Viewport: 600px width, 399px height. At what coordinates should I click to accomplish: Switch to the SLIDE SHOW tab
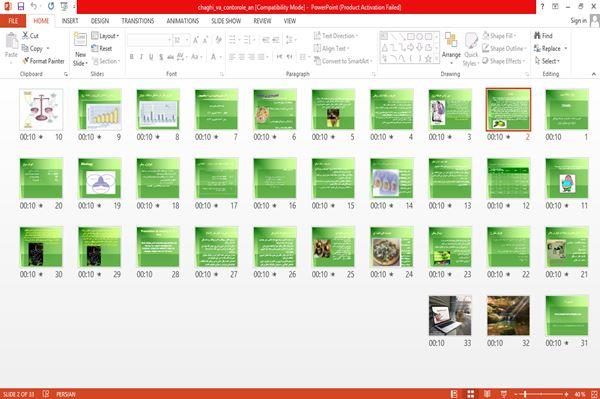226,21
